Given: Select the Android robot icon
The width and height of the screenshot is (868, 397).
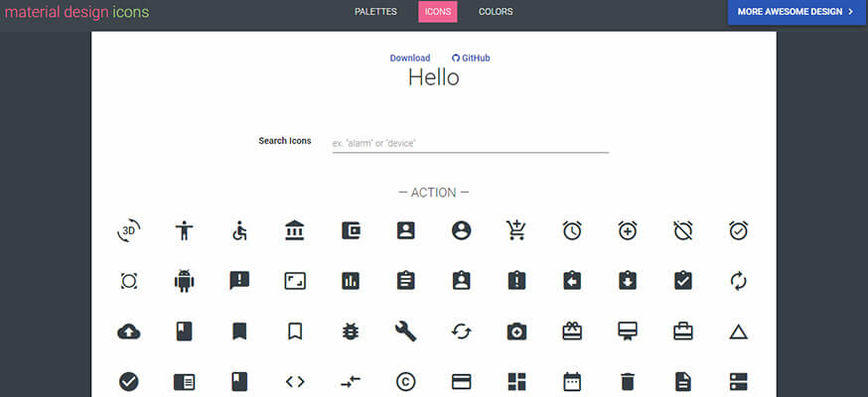Looking at the screenshot, I should [185, 281].
